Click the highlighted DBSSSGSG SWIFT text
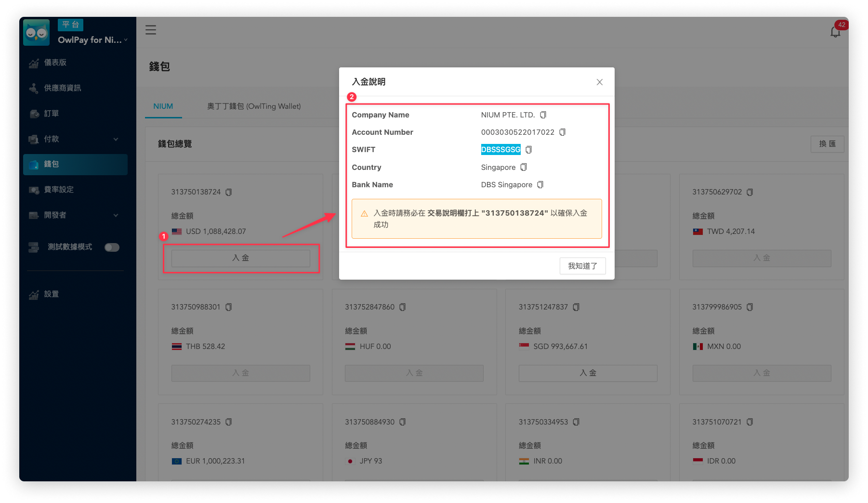868x503 pixels. click(501, 150)
